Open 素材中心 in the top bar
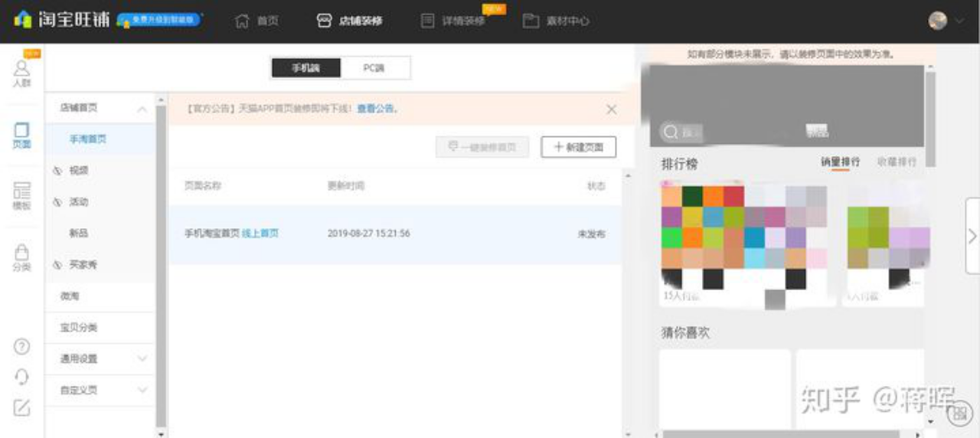Viewport: 980px width, 438px height. (x=556, y=21)
